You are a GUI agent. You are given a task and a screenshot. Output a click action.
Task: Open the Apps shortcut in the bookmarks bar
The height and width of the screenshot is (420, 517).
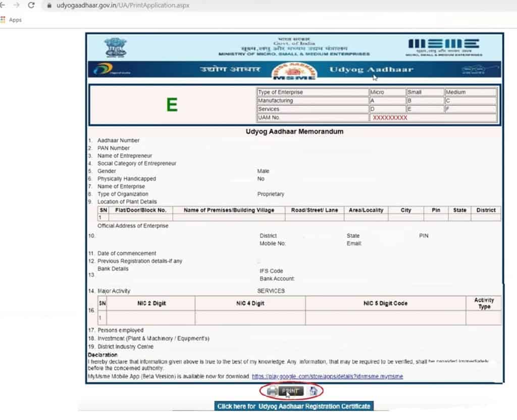pyautogui.click(x=11, y=20)
